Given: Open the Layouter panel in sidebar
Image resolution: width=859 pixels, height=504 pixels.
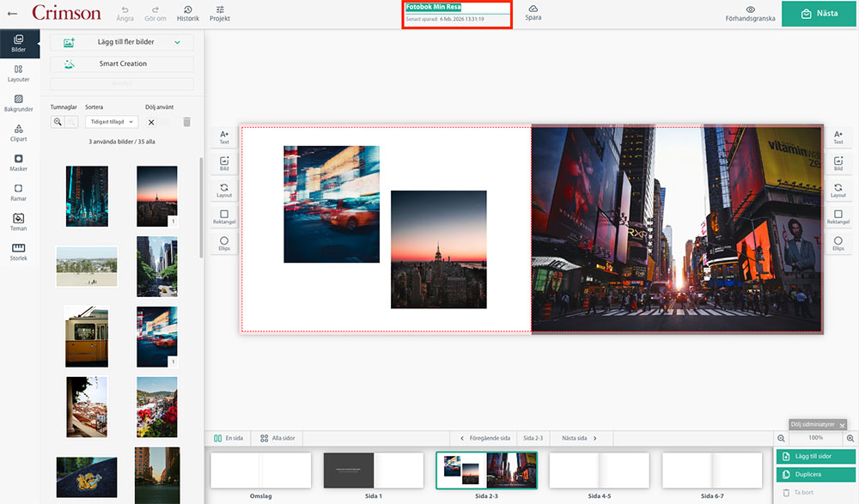Looking at the screenshot, I should 18,73.
